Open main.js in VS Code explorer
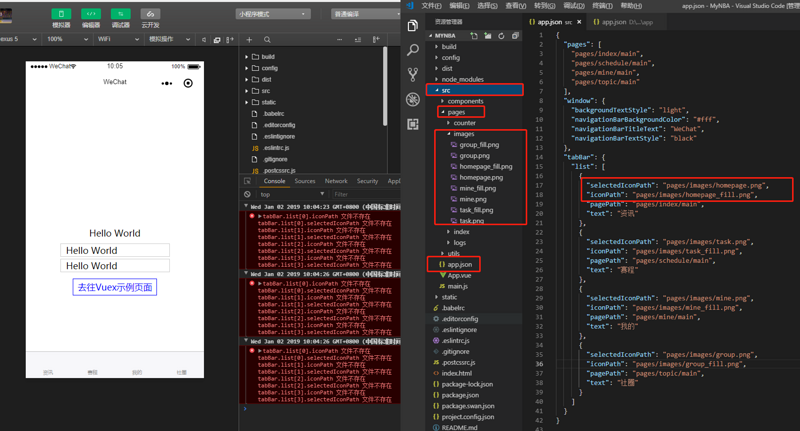Screen dimensions: 800x431 (x=457, y=286)
